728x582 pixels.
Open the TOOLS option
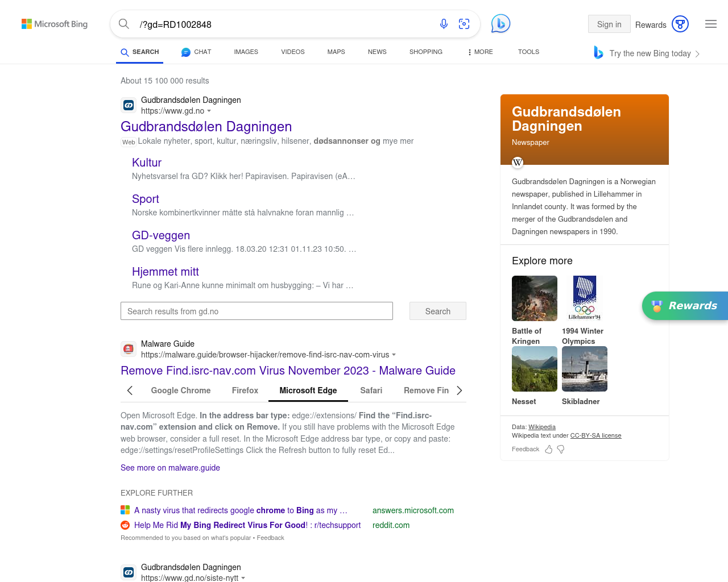[x=528, y=52]
